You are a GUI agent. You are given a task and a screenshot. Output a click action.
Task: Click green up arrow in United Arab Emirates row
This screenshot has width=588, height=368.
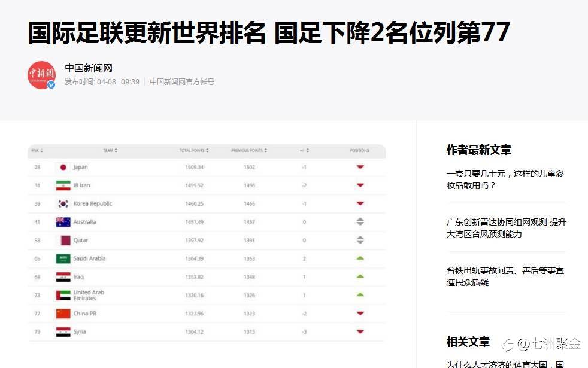pyautogui.click(x=360, y=294)
